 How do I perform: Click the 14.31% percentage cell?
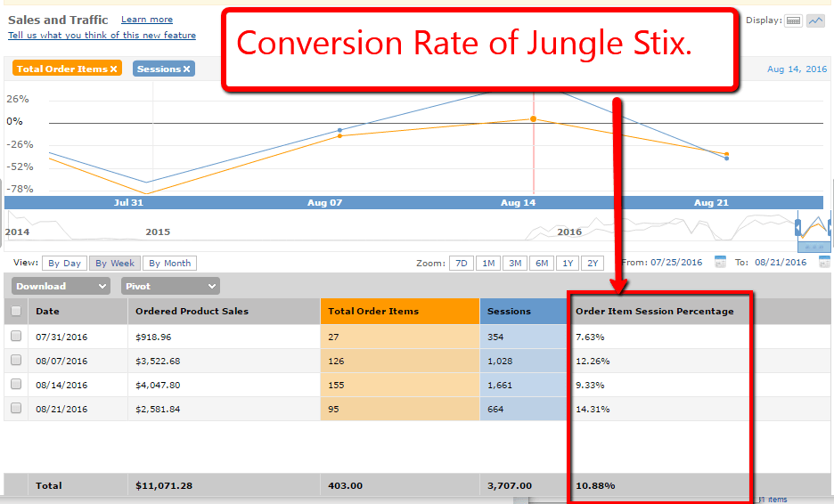(x=593, y=409)
